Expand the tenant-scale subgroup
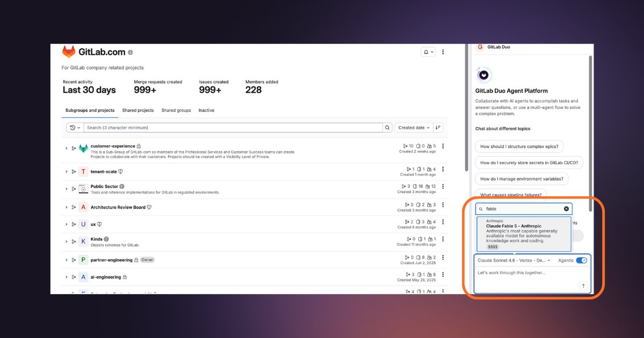The width and height of the screenshot is (644, 338). click(67, 172)
